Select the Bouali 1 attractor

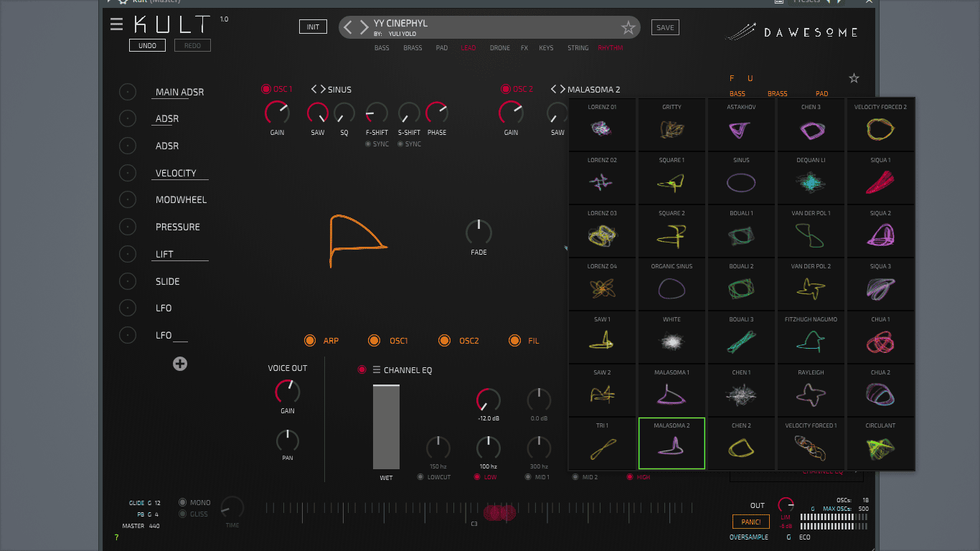coord(741,230)
